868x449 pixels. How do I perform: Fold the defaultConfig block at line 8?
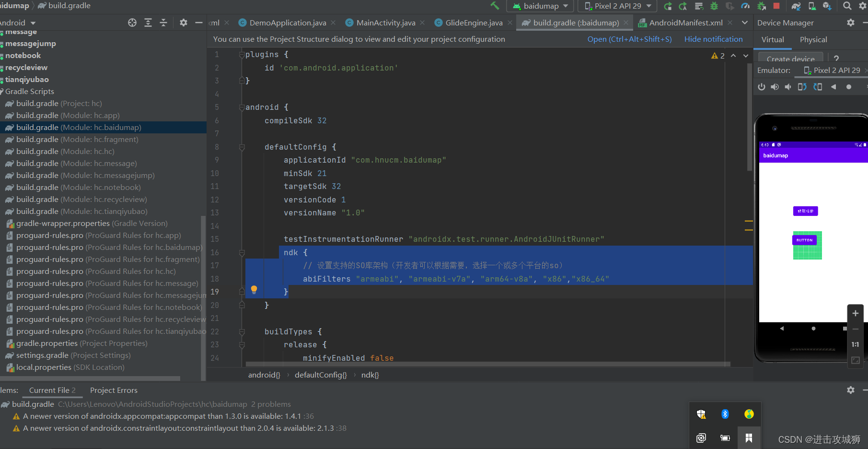coord(242,147)
